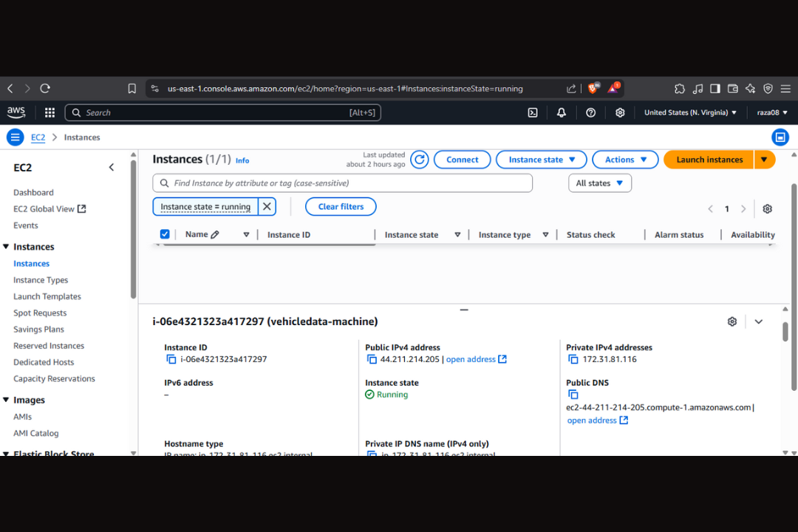
Task: Open the AWS CloudShell terminal icon
Action: [533, 113]
